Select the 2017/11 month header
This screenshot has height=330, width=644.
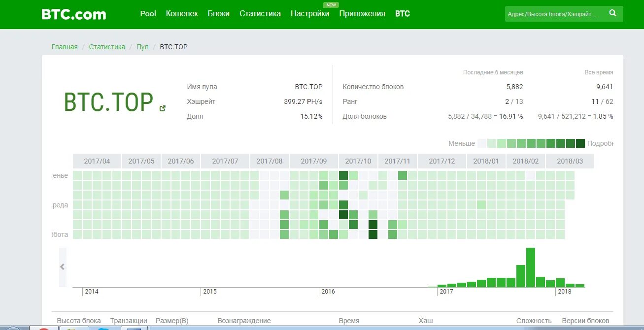[398, 161]
